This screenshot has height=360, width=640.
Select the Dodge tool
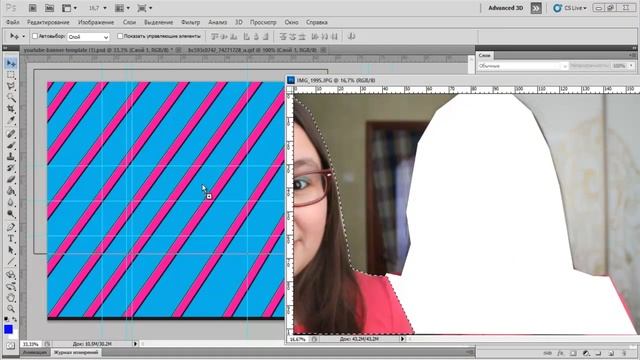(x=11, y=213)
